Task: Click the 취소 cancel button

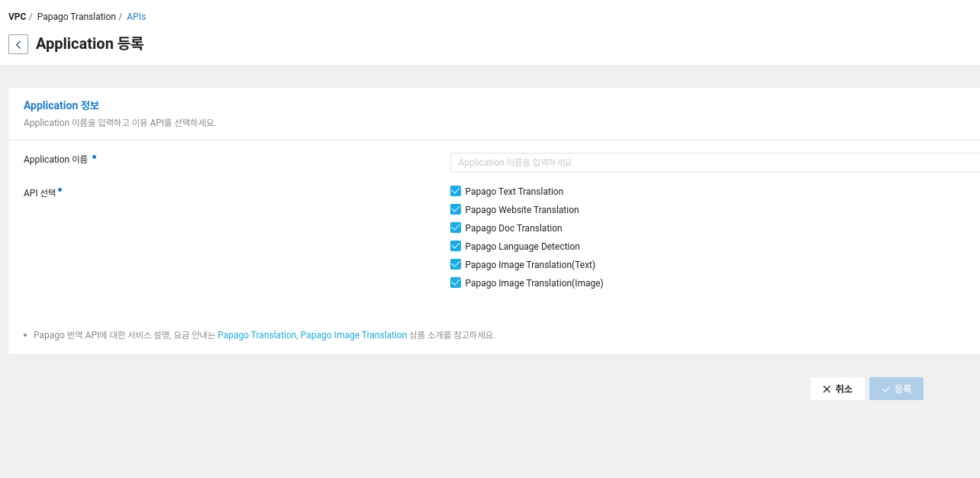Action: 837,389
